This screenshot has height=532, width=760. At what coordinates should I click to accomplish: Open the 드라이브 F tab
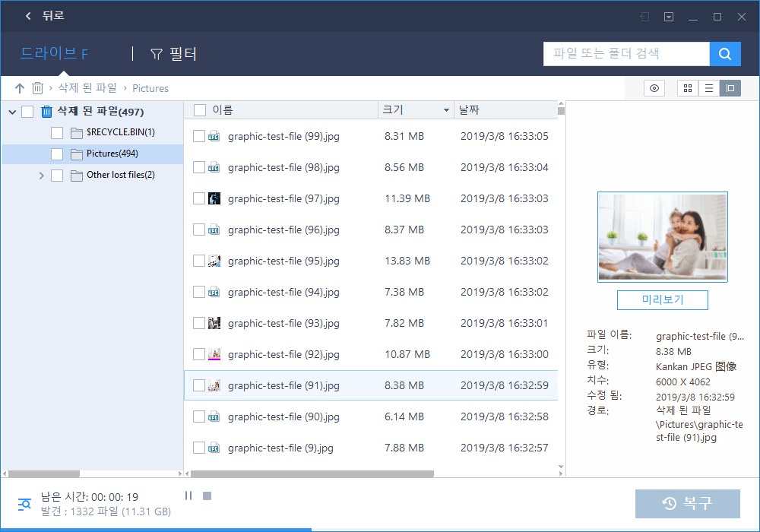(x=54, y=53)
